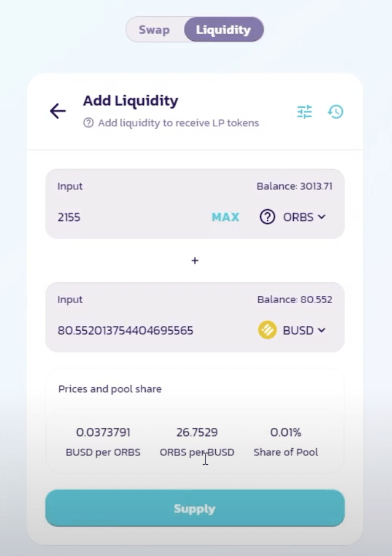This screenshot has width=392, height=556.
Task: Click the yellow BUSD token logo
Action: 267,330
